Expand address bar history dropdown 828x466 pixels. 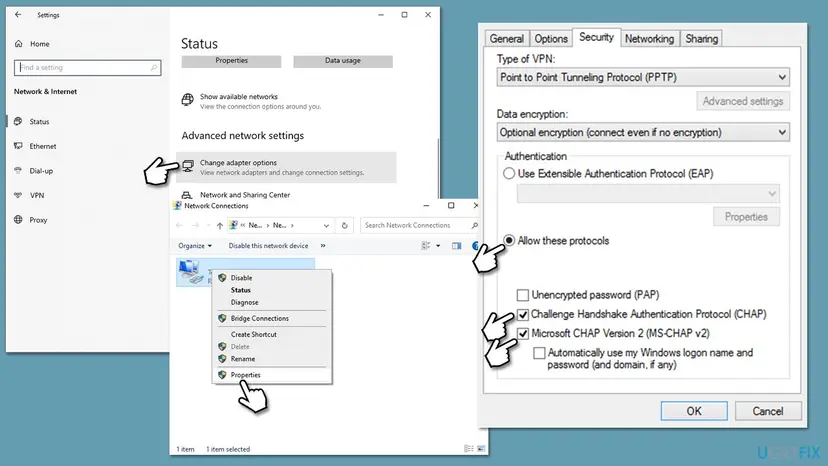coord(326,226)
